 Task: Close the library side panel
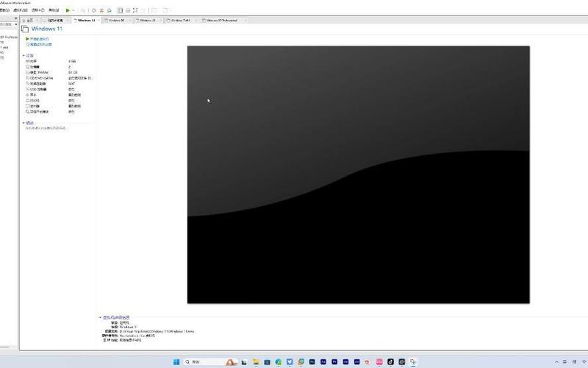click(15, 18)
